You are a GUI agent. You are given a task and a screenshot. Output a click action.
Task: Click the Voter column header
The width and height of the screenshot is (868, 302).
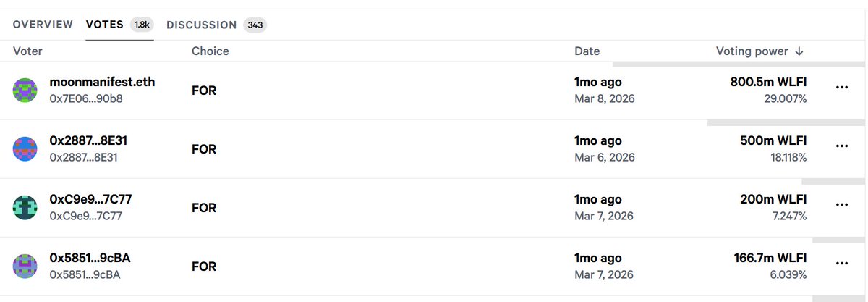(27, 51)
